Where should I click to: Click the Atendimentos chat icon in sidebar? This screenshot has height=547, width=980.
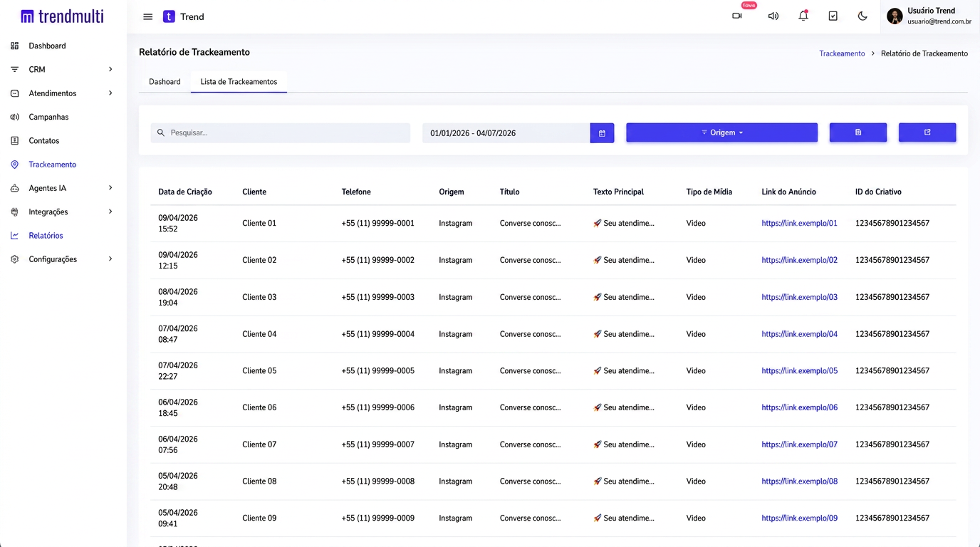click(x=15, y=93)
